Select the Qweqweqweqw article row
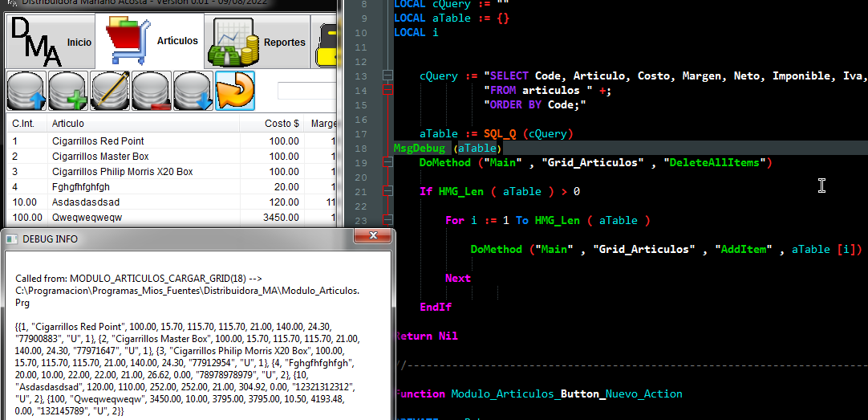The width and height of the screenshot is (868, 420). tap(172, 218)
